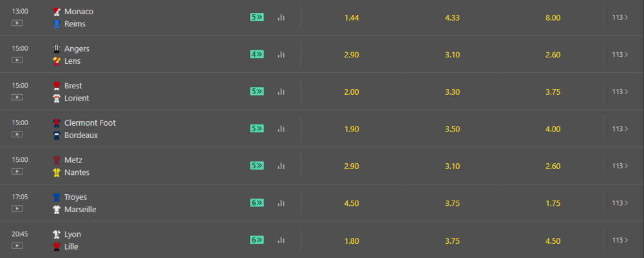Select draw odds 3.30 for Brest vs Lorient
644x258 pixels.
[452, 92]
